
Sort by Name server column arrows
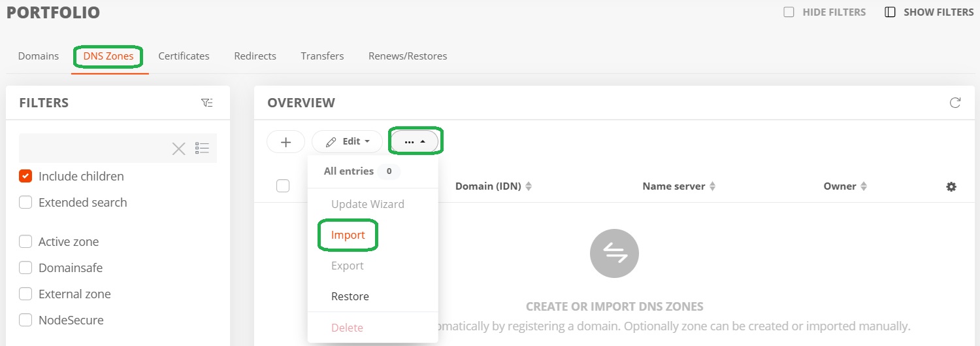[x=713, y=186]
